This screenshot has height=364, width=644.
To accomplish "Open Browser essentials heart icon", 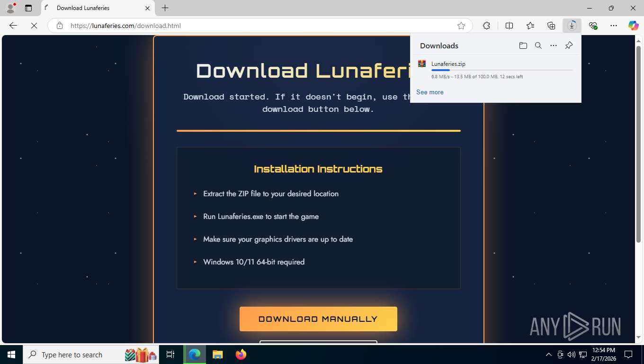I will pos(593,26).
